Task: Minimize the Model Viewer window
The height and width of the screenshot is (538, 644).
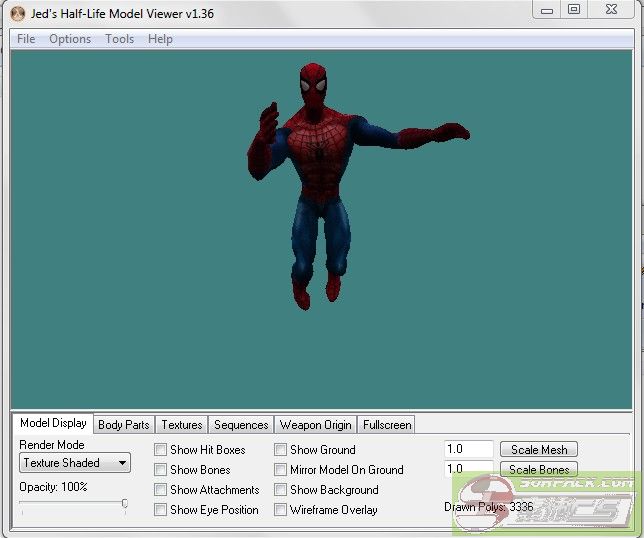Action: (x=547, y=10)
